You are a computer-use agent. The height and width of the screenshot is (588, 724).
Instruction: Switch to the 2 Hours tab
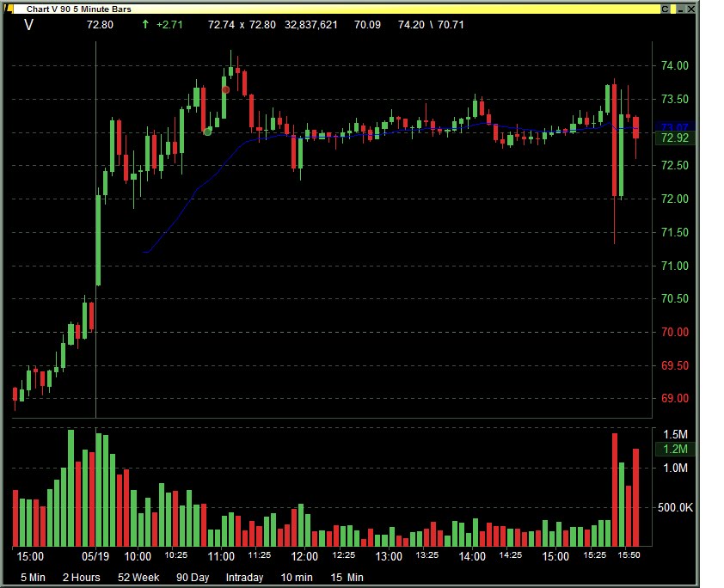[82, 578]
